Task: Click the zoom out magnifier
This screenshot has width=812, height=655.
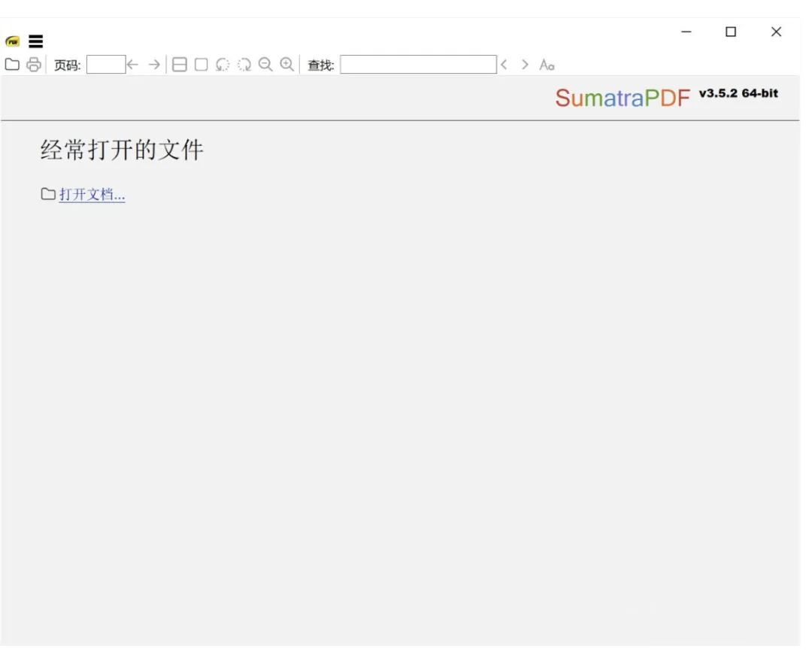Action: 265,65
